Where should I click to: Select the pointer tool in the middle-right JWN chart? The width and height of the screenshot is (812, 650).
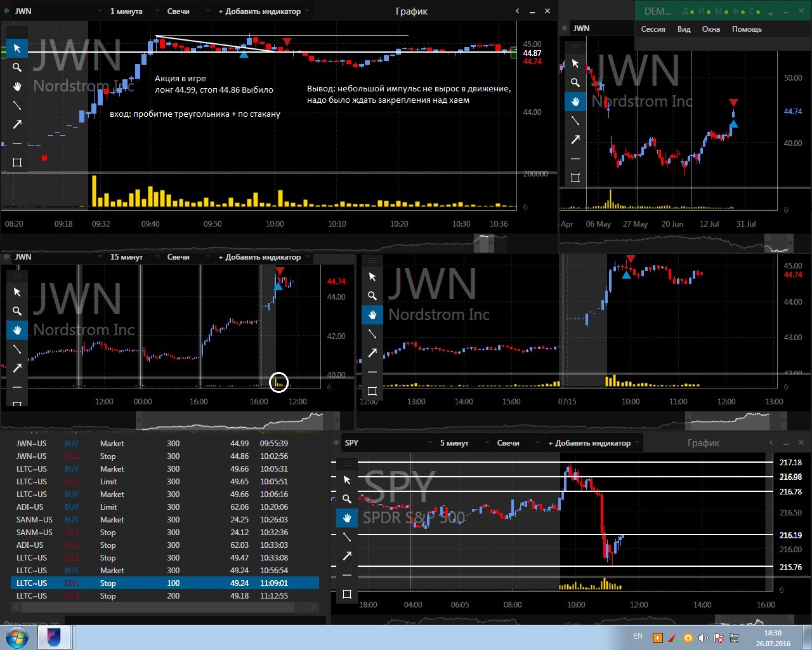tap(372, 277)
